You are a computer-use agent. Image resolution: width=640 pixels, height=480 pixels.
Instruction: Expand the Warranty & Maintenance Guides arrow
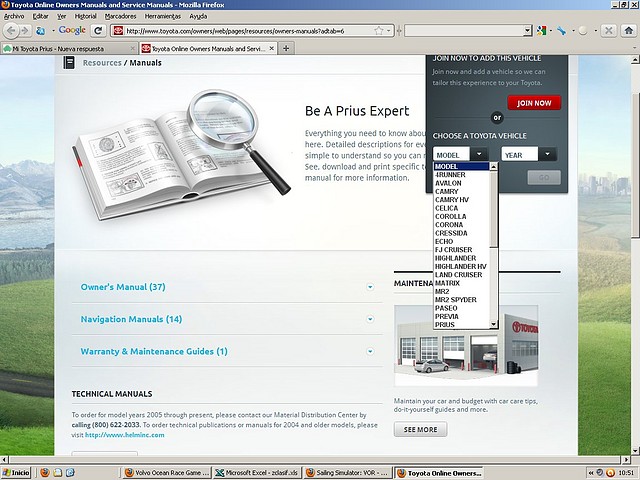coord(370,351)
